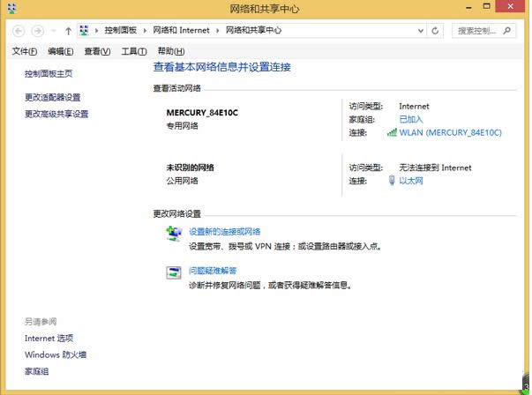Maximize the 网络和共享中心 window
The height and width of the screenshot is (395, 532).
click(486, 6)
